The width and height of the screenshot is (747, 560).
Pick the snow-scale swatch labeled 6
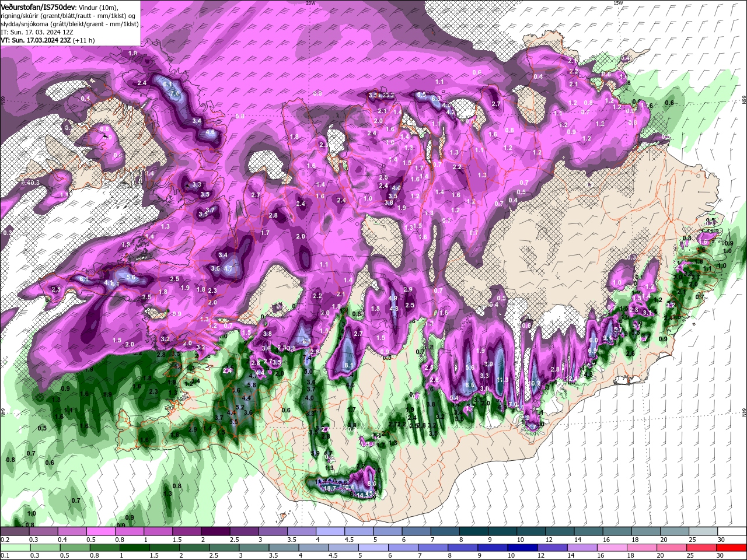click(417, 531)
